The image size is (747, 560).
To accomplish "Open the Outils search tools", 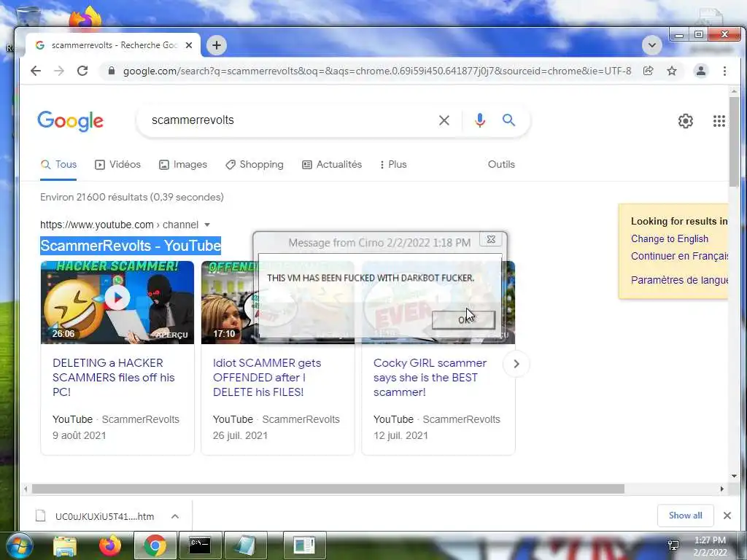I will [x=501, y=164].
